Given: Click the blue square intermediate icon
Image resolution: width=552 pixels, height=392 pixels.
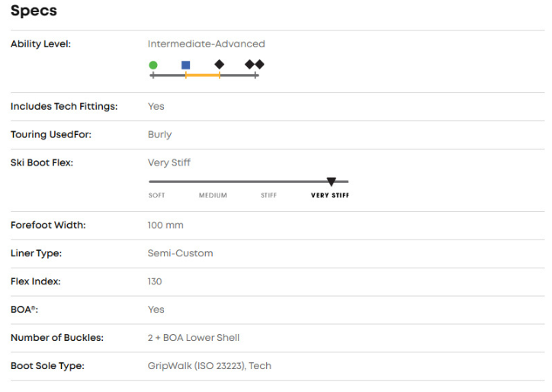Looking at the screenshot, I should pyautogui.click(x=186, y=65).
